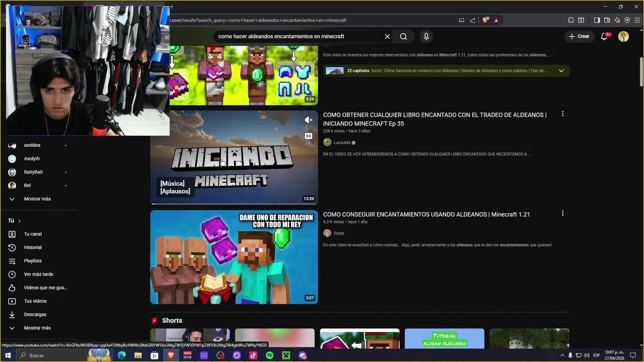The height and width of the screenshot is (362, 644).
Task: Open options menu for Luich404 video
Action: [562, 114]
